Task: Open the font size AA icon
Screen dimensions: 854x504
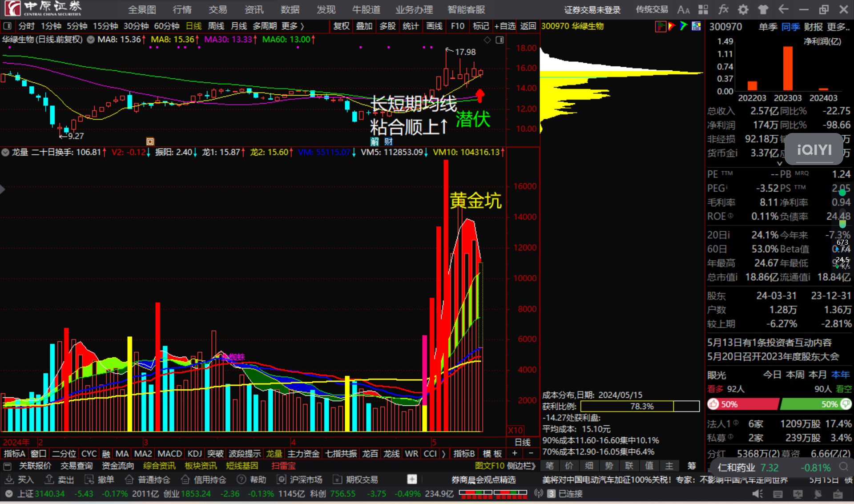Action: [x=683, y=10]
